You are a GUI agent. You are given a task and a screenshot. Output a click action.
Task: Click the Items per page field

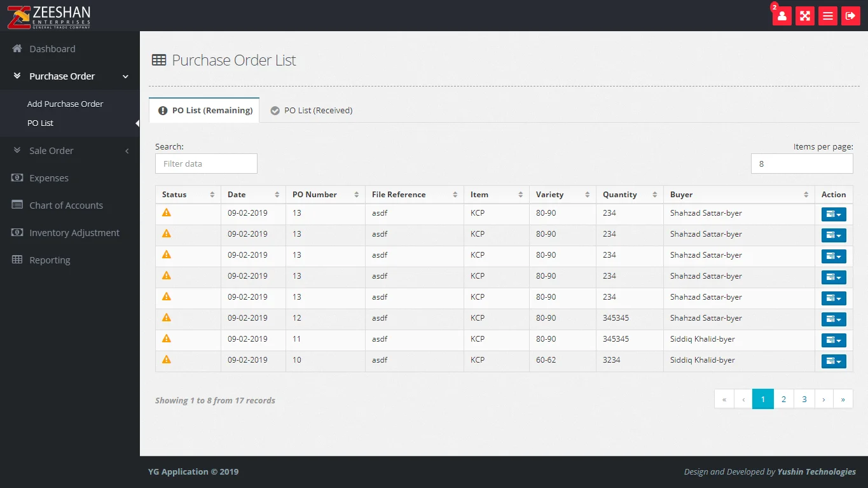[801, 164]
